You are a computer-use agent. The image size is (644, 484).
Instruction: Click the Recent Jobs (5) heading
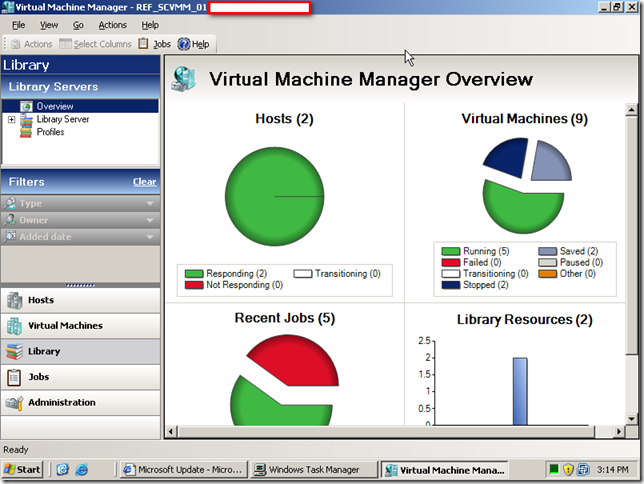pos(285,318)
